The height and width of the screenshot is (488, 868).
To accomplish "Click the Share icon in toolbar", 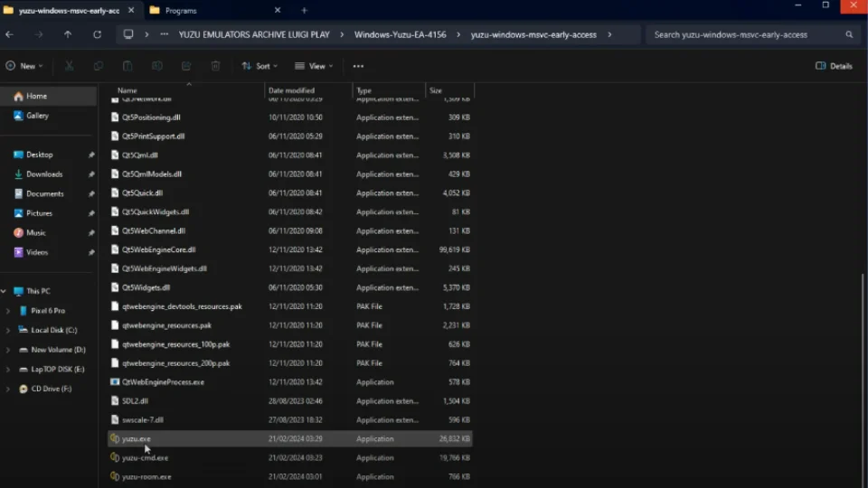I will click(186, 66).
